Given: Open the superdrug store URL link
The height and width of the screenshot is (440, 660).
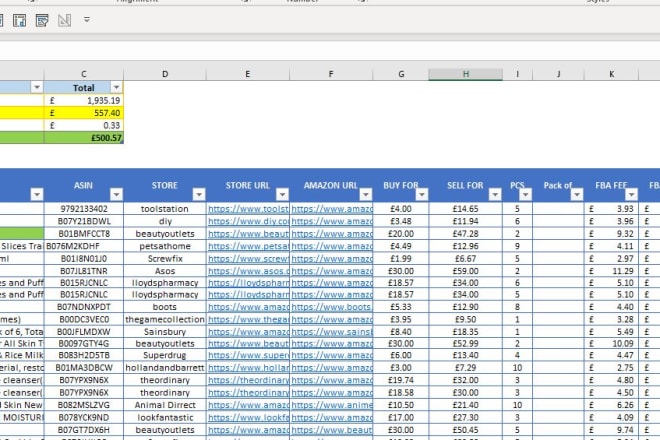Looking at the screenshot, I should [x=248, y=355].
